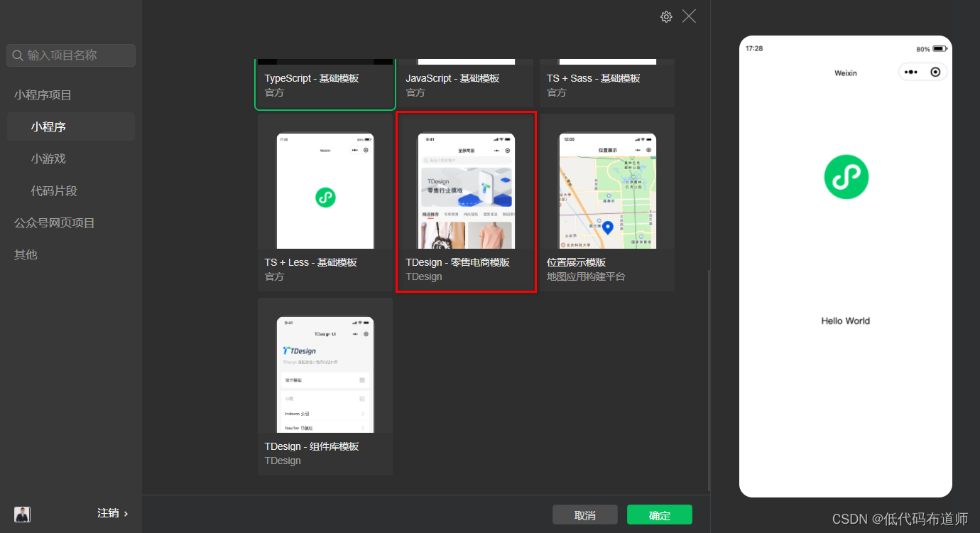The height and width of the screenshot is (533, 980).
Task: Click the circular close icon in the phone preview
Action: pyautogui.click(x=935, y=72)
